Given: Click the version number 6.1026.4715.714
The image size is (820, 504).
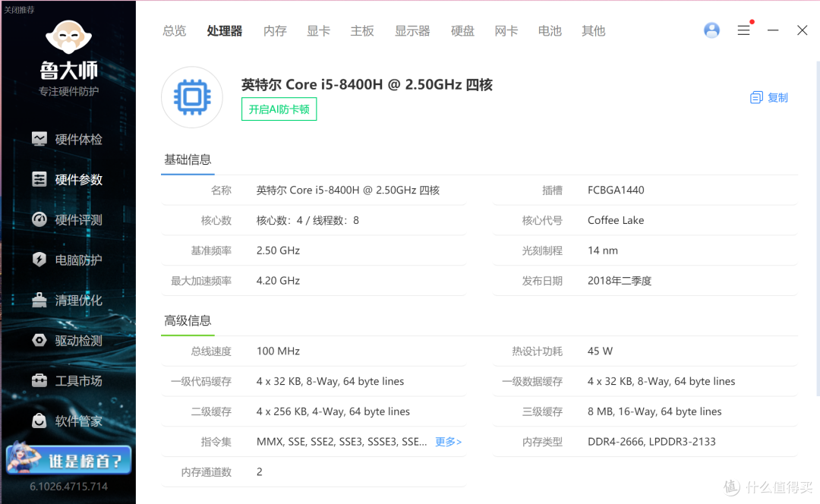Looking at the screenshot, I should click(68, 487).
